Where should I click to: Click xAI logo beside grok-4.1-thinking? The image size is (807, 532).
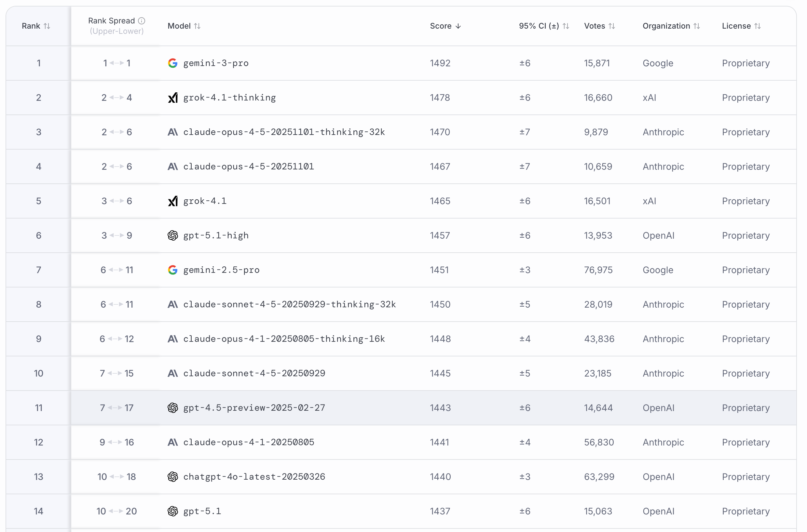pyautogui.click(x=172, y=98)
